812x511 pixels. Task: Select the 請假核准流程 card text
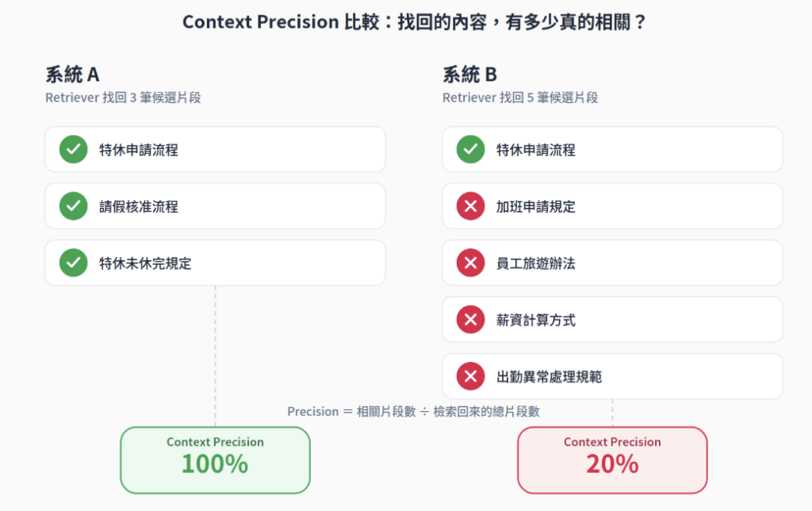coord(139,207)
